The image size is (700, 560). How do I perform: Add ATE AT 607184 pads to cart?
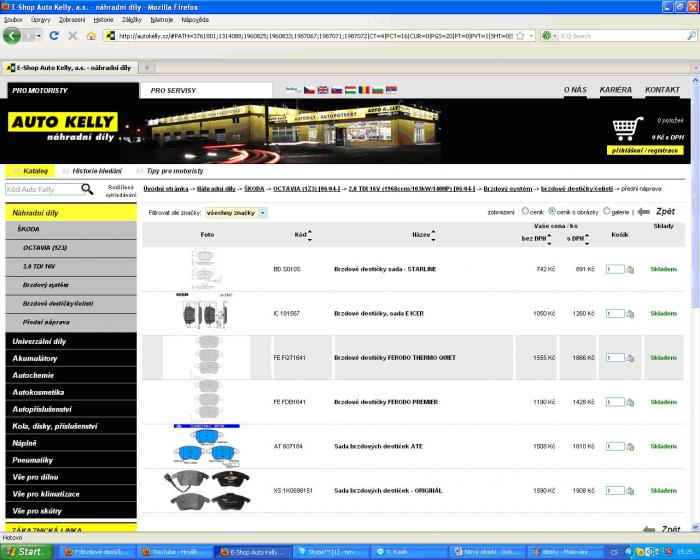point(630,446)
